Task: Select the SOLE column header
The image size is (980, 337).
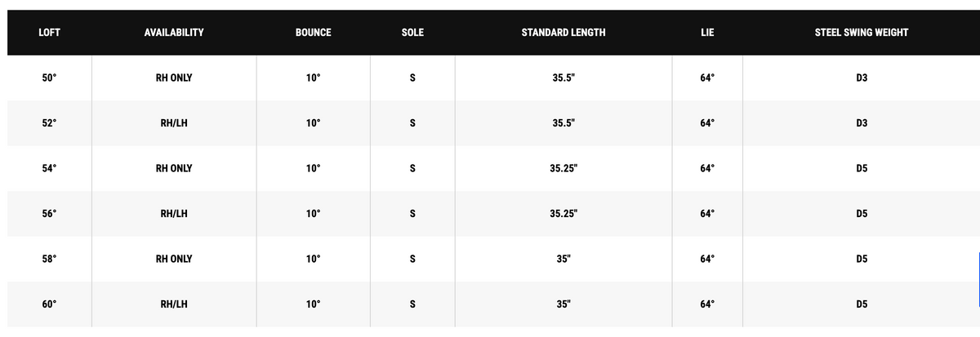Action: coord(412,33)
